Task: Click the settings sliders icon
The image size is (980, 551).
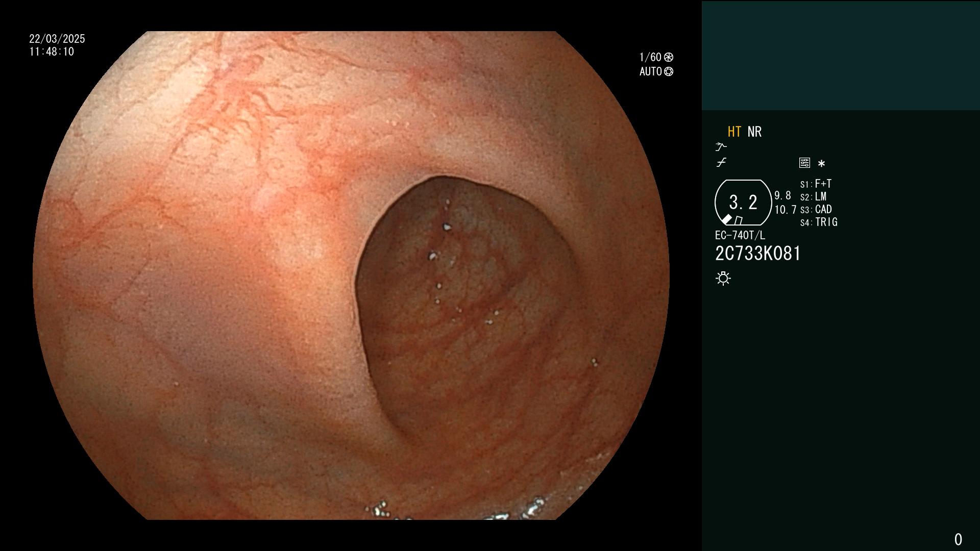Action: point(804,163)
